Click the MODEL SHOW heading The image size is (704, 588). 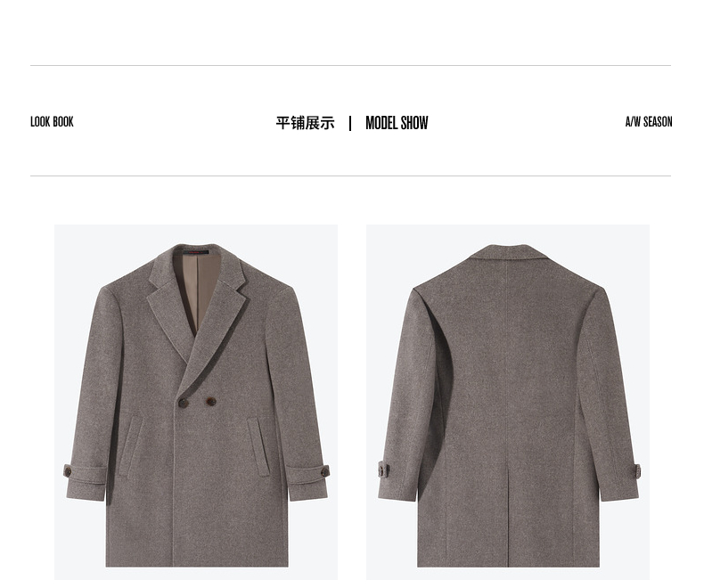[x=397, y=123]
